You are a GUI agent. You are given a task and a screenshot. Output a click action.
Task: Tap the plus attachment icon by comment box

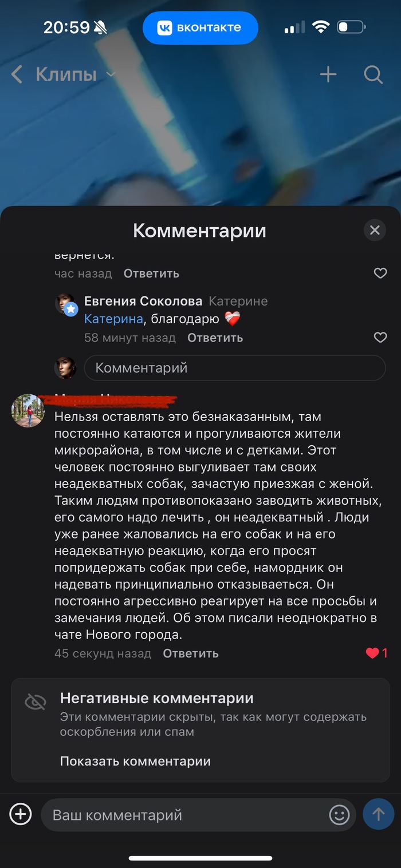point(21,814)
